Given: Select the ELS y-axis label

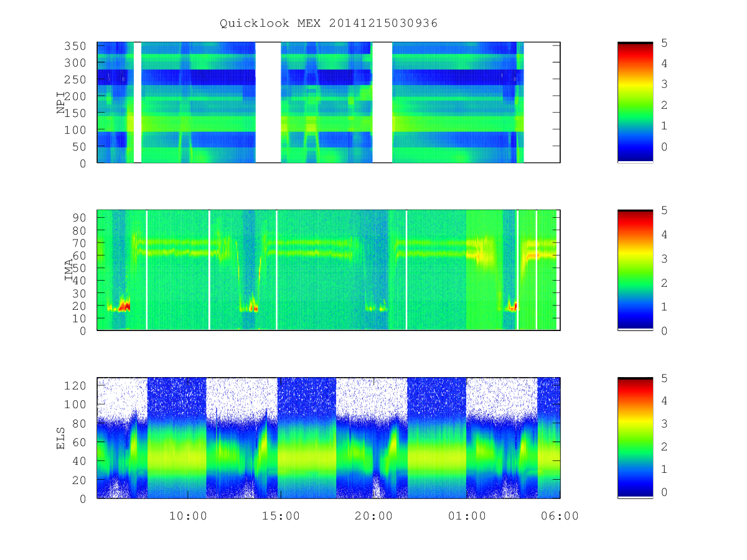Looking at the screenshot, I should coord(61,438).
